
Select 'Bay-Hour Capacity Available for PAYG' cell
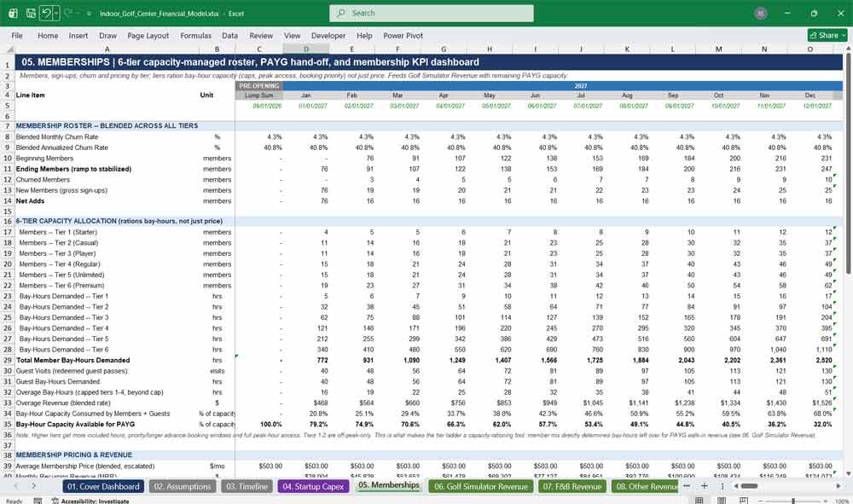coord(107,424)
